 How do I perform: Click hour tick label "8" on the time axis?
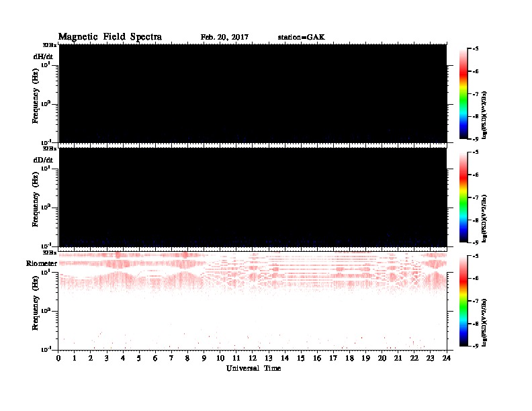tap(187, 358)
